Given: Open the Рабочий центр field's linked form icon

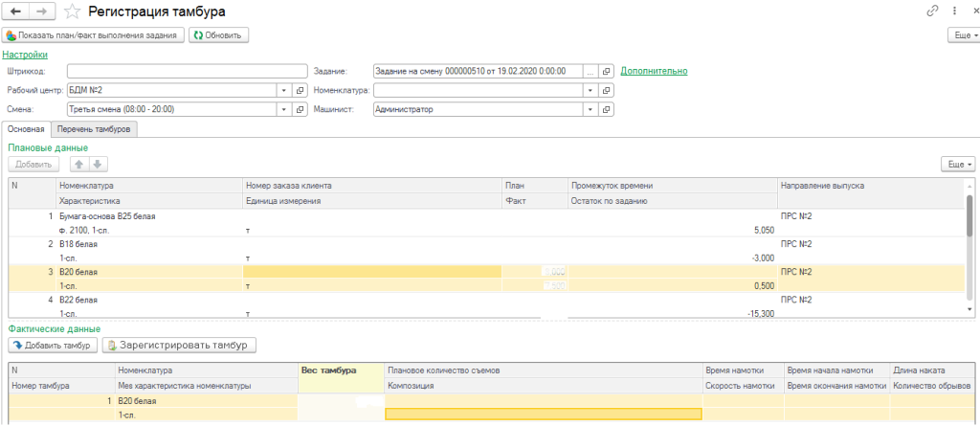Looking at the screenshot, I should pyautogui.click(x=300, y=90).
